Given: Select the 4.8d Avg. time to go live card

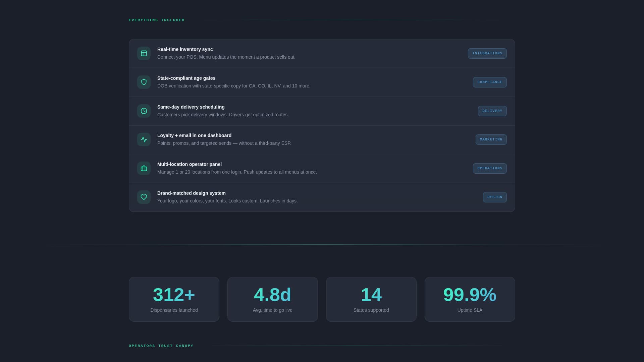Looking at the screenshot, I should pos(272,299).
